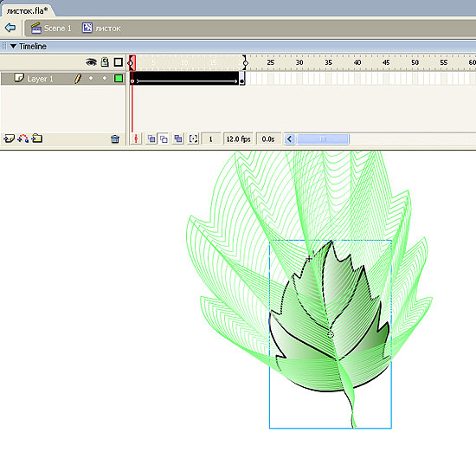
Task: Click frame 45 on the timeline ruler
Action: 386,62
